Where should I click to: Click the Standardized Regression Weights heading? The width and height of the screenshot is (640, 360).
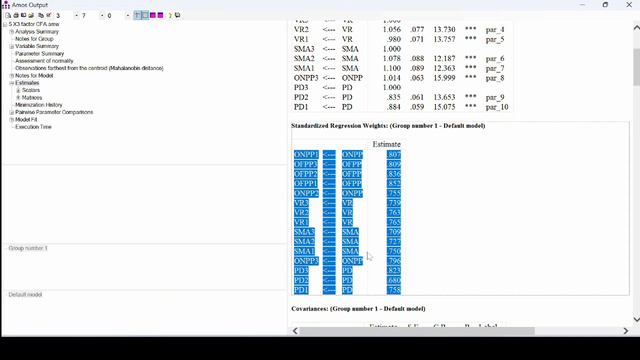tap(388, 126)
